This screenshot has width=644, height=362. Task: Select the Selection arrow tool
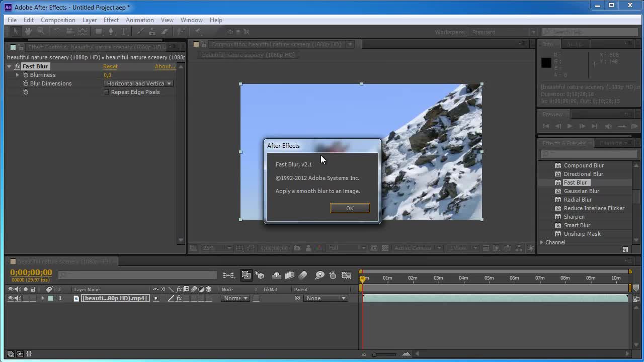pyautogui.click(x=16, y=31)
